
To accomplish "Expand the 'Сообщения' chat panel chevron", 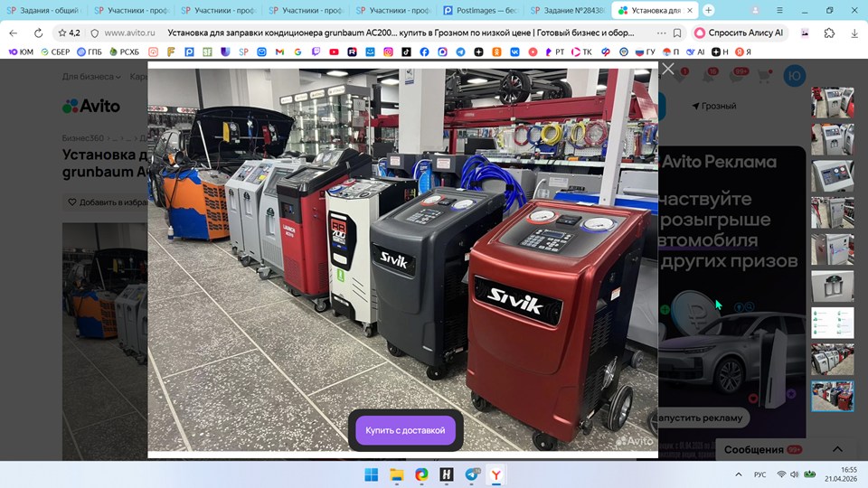I will pos(837,449).
